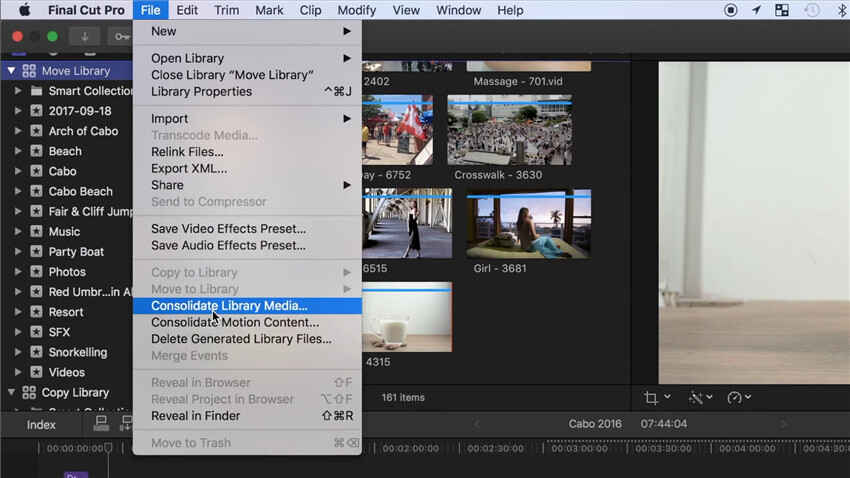Choose Export XML...
The image size is (850, 478).
248,169
